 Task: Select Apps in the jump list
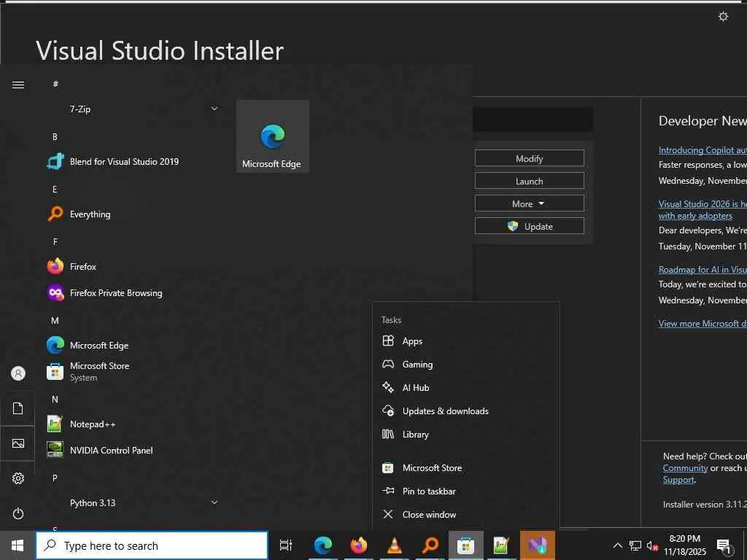465,341
